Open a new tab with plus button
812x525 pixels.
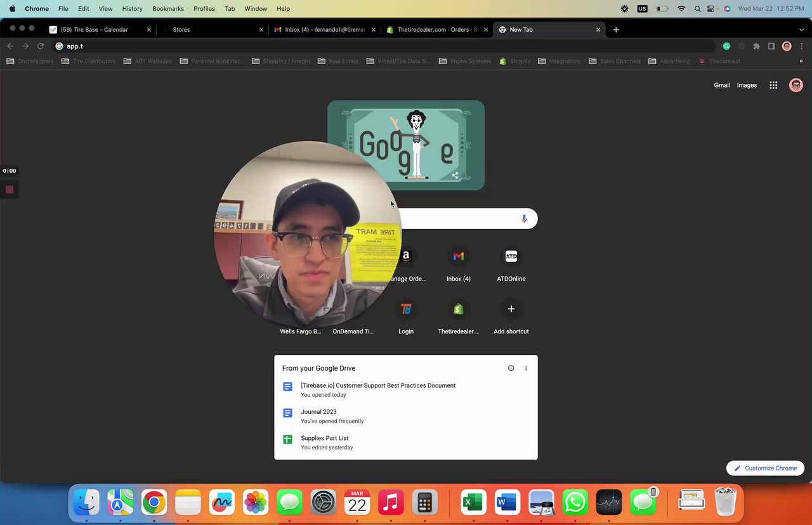(616, 29)
